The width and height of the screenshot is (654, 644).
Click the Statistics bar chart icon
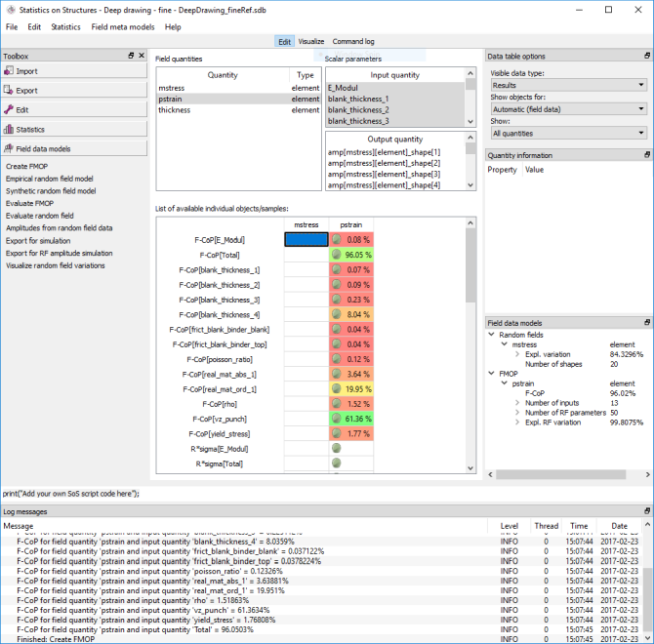coord(10,130)
